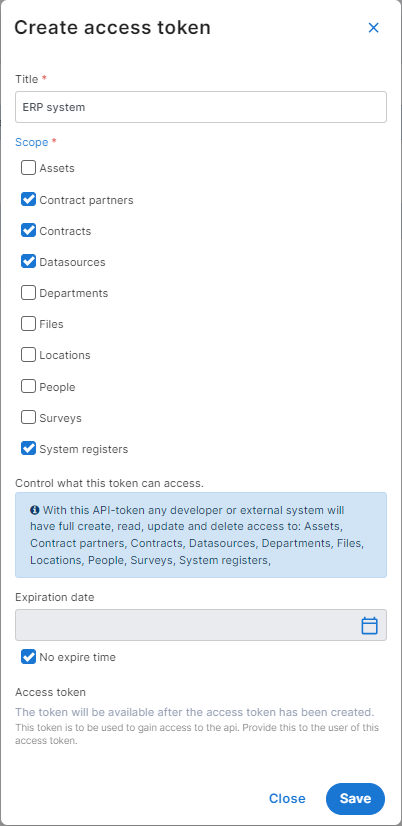402x826 pixels.
Task: Toggle the No expire time checkbox
Action: tap(28, 657)
